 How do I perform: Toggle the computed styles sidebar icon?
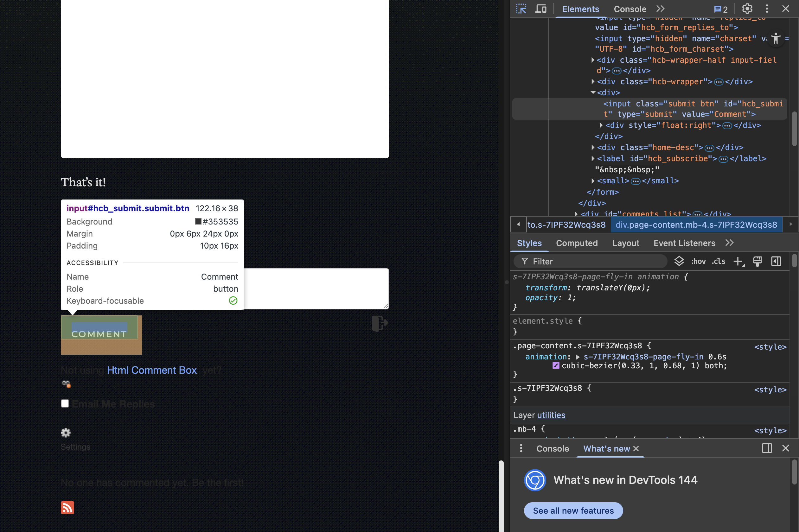776,261
